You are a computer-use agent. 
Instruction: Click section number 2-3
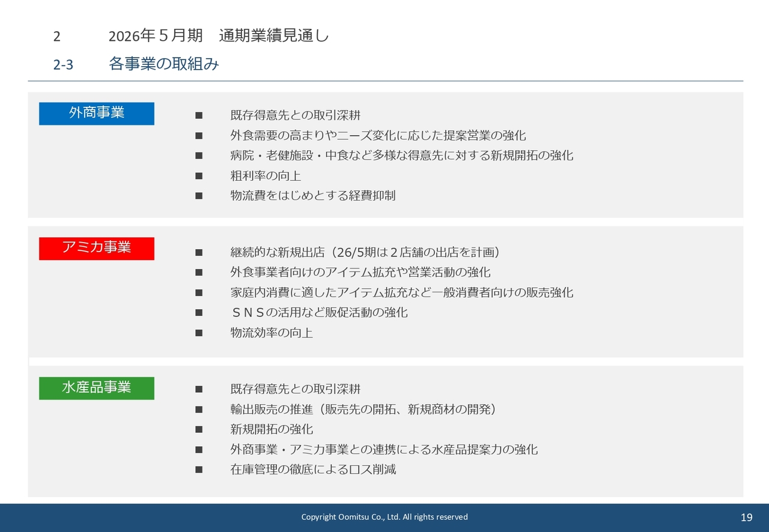(x=63, y=65)
